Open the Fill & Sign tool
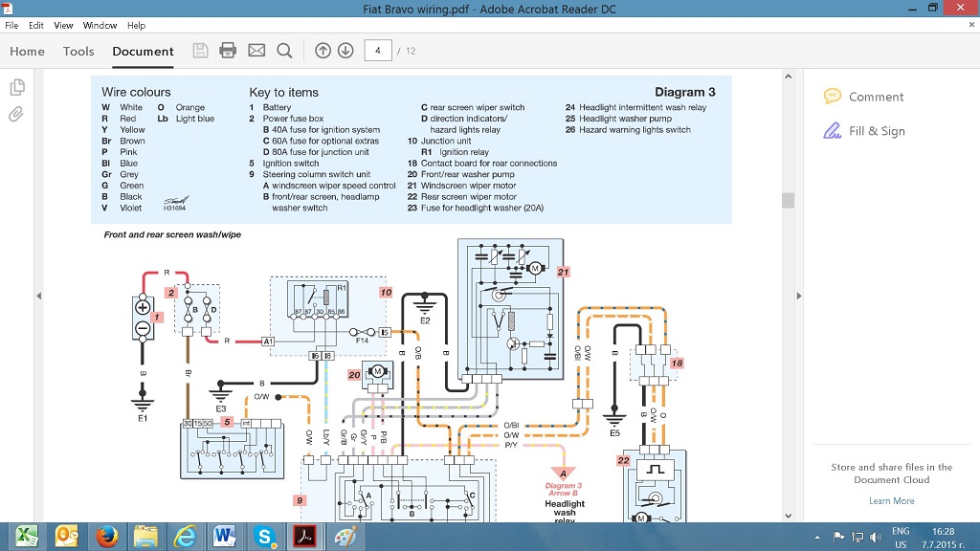This screenshot has width=980, height=551. (864, 131)
